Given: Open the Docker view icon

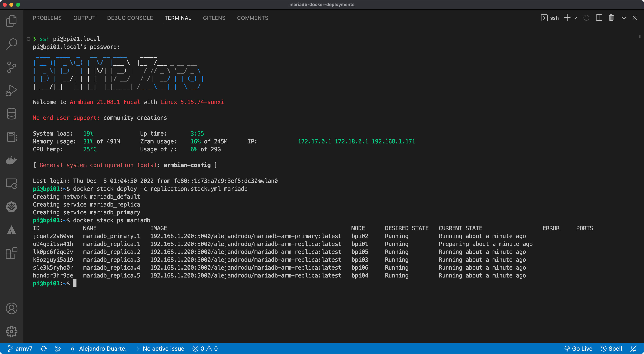Looking at the screenshot, I should pyautogui.click(x=12, y=160).
